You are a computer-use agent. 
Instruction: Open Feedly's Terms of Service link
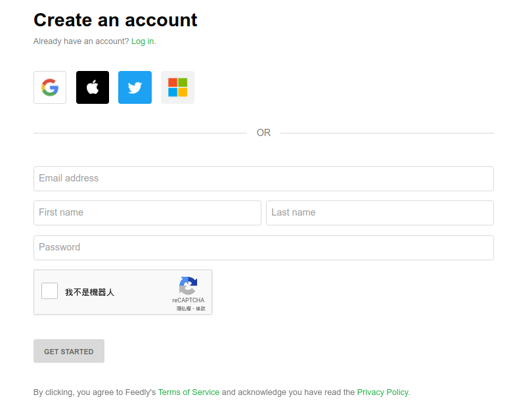[x=189, y=392]
